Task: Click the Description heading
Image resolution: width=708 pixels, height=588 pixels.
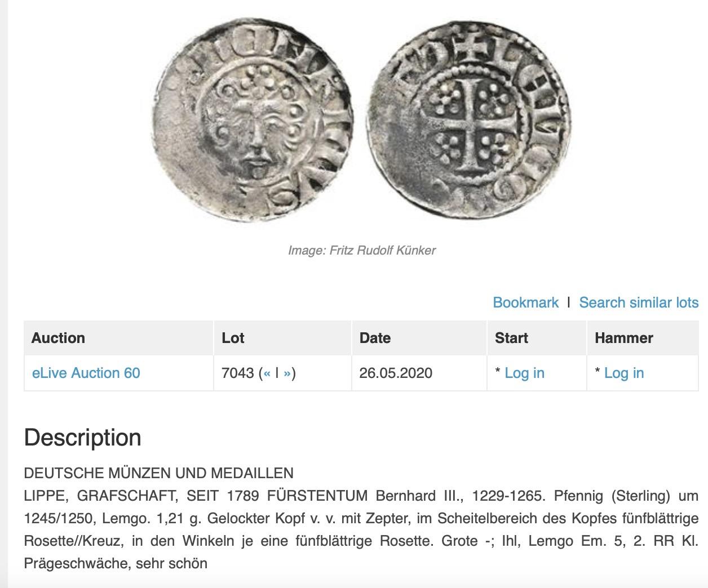Action: click(82, 438)
